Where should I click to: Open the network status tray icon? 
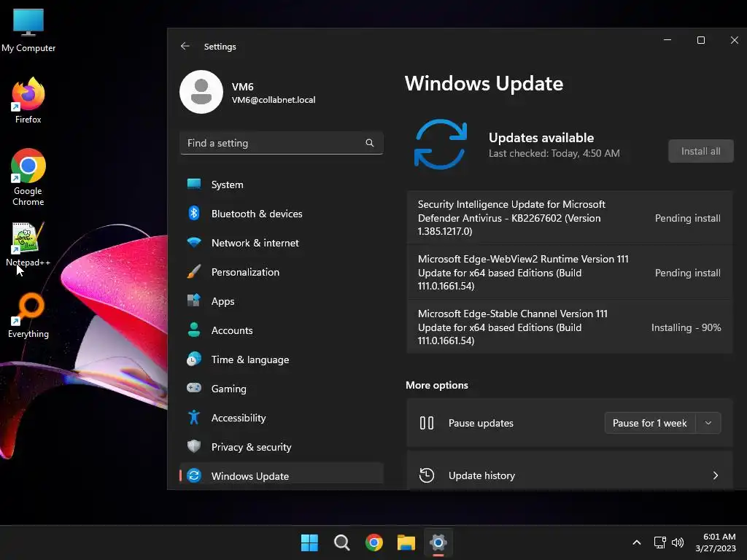tap(659, 542)
